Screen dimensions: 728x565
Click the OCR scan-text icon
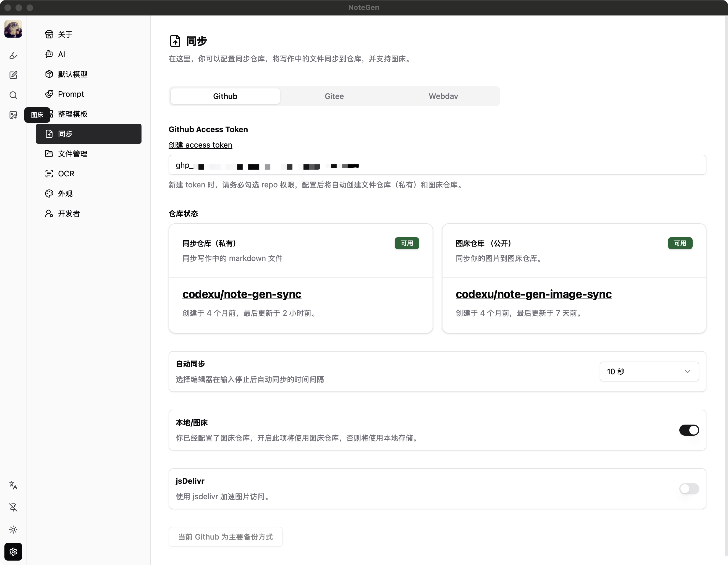pyautogui.click(x=49, y=174)
